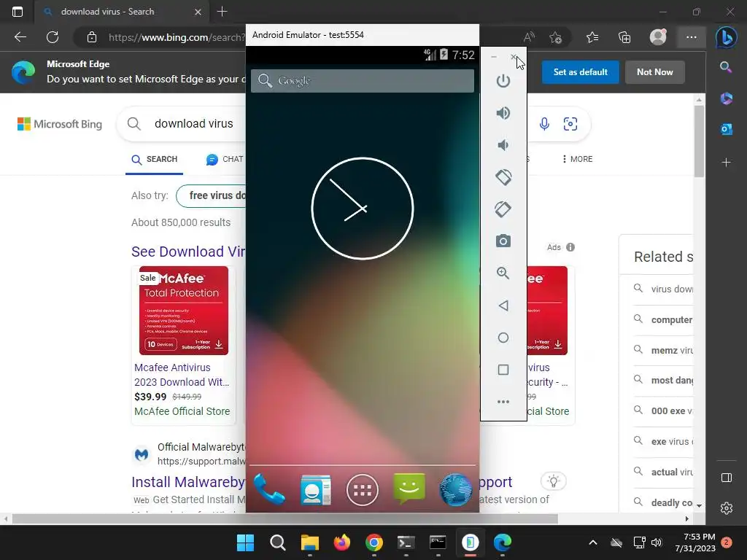The height and width of the screenshot is (560, 747).
Task: Open File Explorer from taskbar
Action: [309, 542]
